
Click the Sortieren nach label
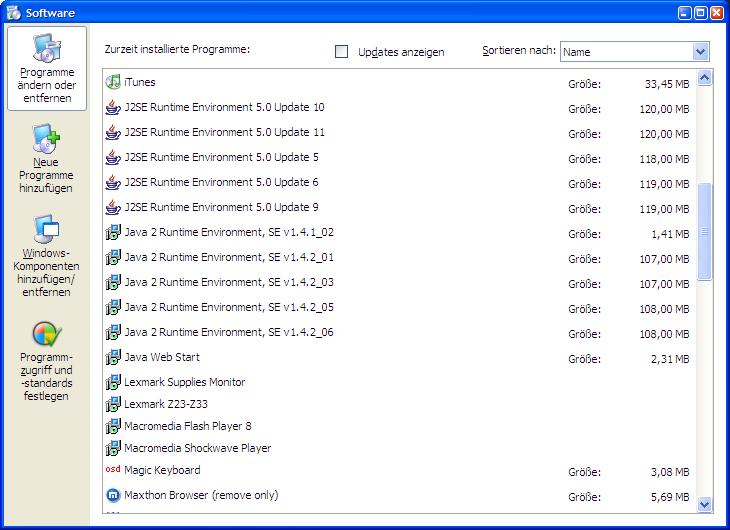519,50
